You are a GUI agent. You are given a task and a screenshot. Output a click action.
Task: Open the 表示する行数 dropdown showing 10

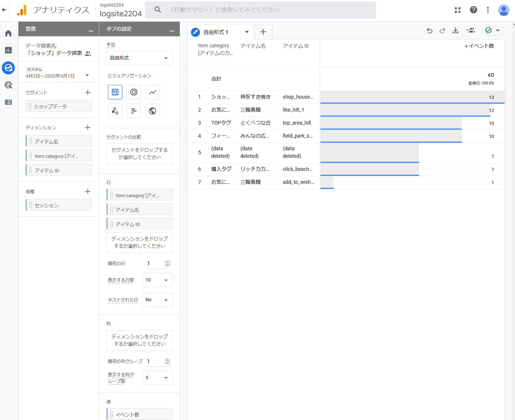[x=157, y=280]
